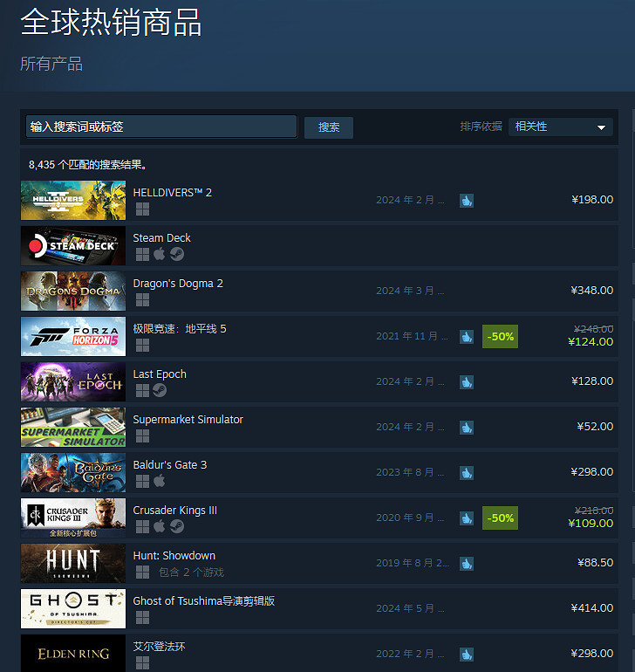635x672 pixels.
Task: Click the positive review thumb for HELLDIVERS 2
Action: pyautogui.click(x=467, y=200)
